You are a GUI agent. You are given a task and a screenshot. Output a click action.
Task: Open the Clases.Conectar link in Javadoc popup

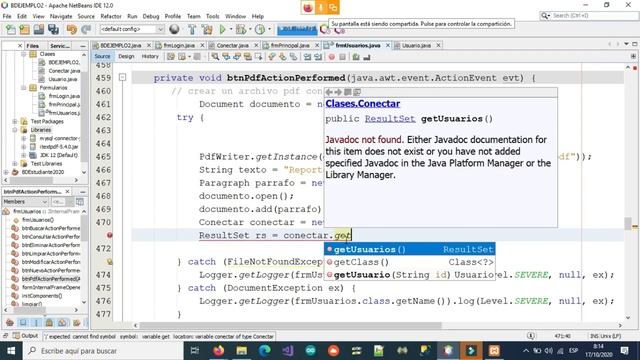click(362, 104)
